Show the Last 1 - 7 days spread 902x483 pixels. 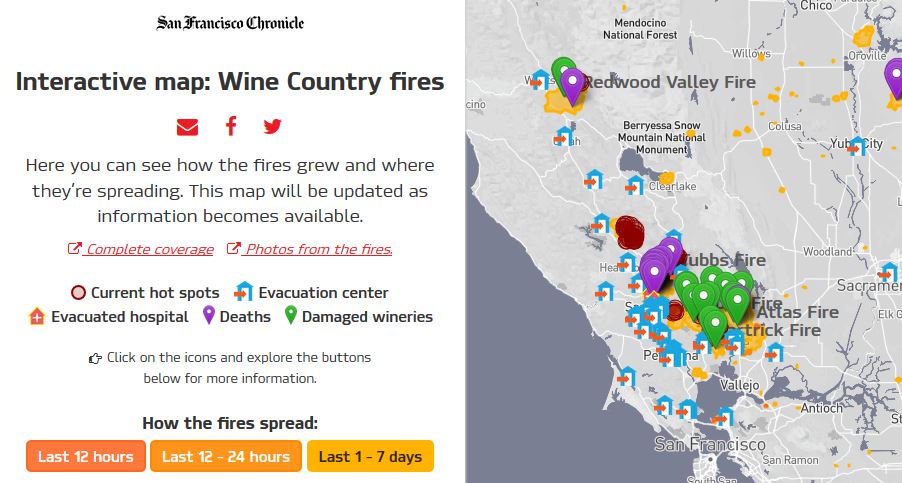(370, 456)
